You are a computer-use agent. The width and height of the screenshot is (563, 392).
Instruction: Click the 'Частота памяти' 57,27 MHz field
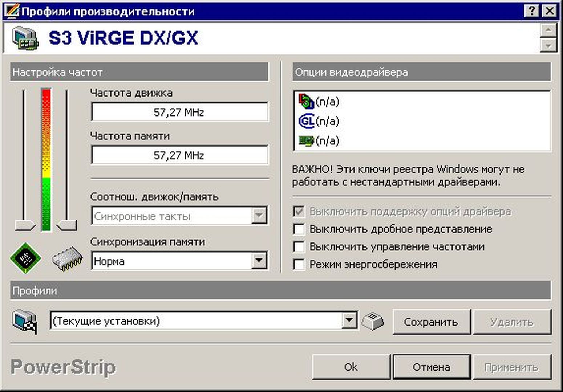[179, 155]
